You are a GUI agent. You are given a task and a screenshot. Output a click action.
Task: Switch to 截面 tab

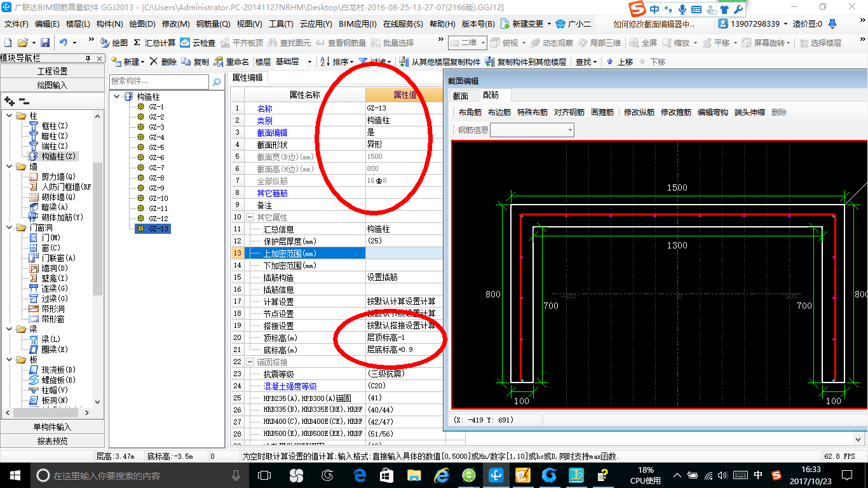tap(461, 96)
